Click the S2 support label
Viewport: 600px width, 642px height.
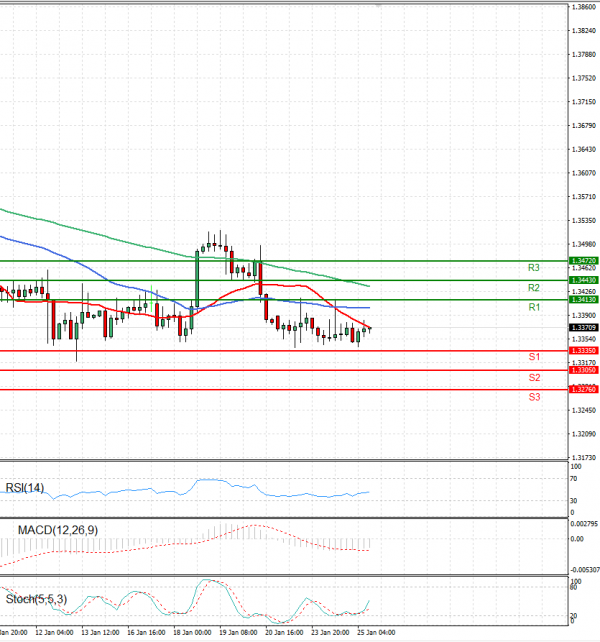click(534, 378)
